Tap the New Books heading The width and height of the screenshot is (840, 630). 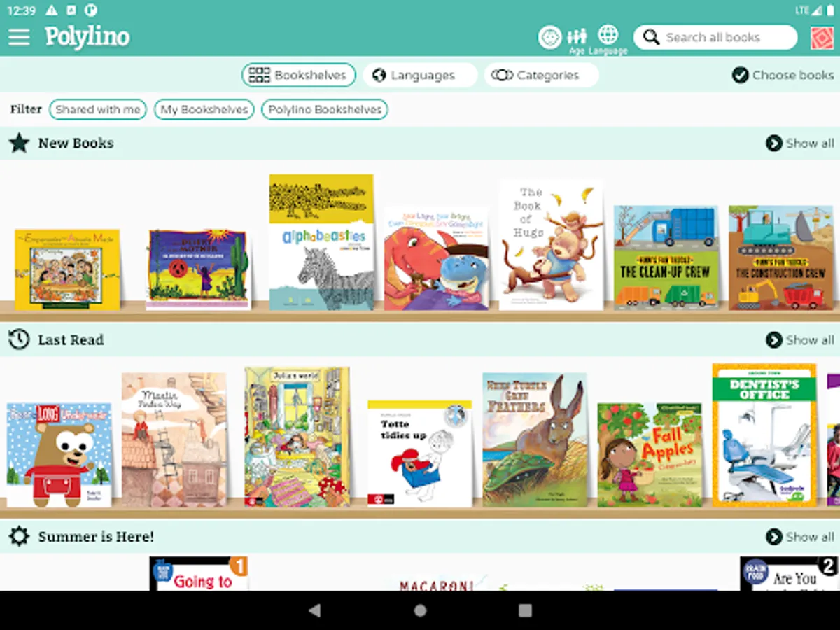point(76,143)
